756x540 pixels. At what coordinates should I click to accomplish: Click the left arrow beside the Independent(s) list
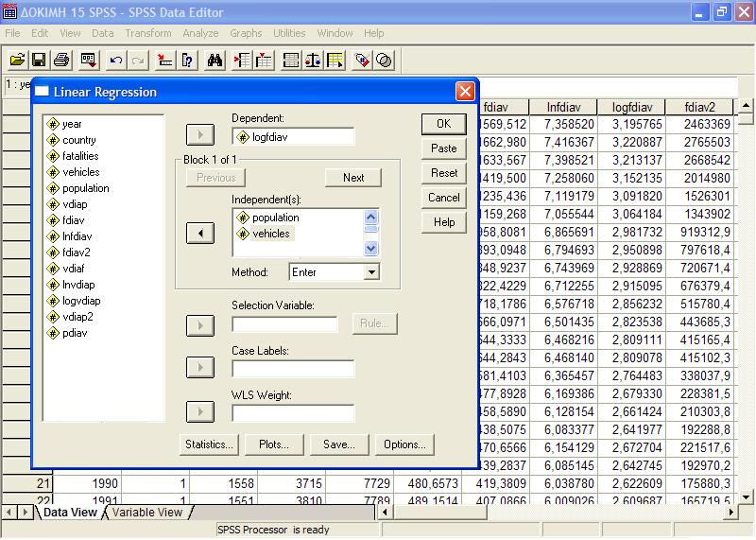200,234
